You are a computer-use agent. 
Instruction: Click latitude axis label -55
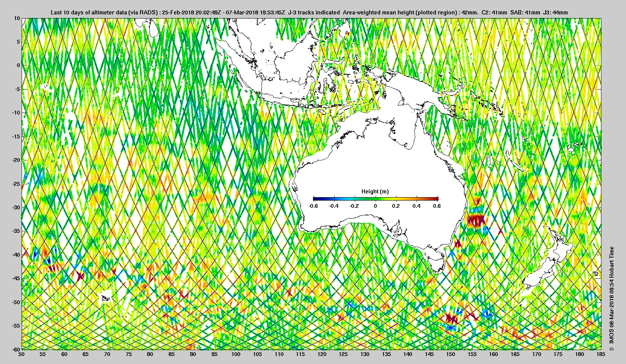[16, 326]
